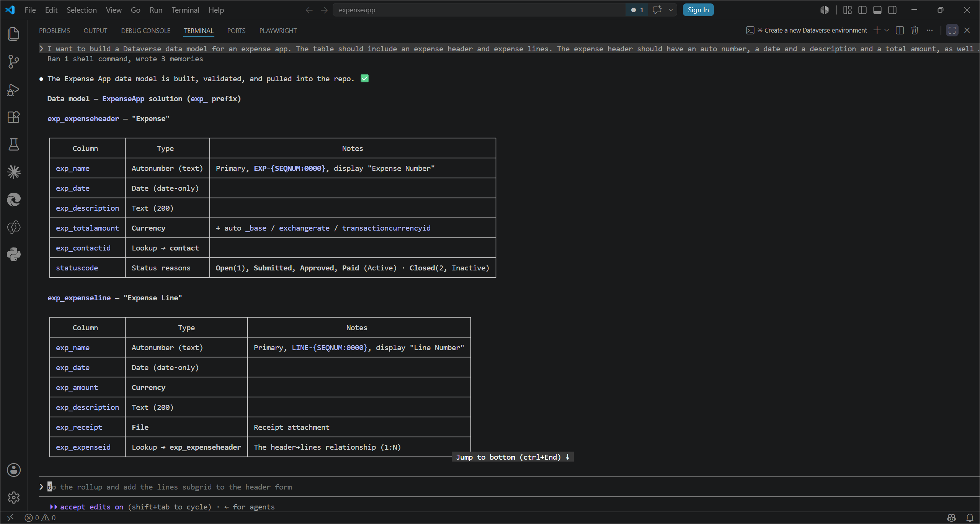Focus the expenseapp command center search
Image resolution: width=980 pixels, height=524 pixels.
(x=479, y=10)
